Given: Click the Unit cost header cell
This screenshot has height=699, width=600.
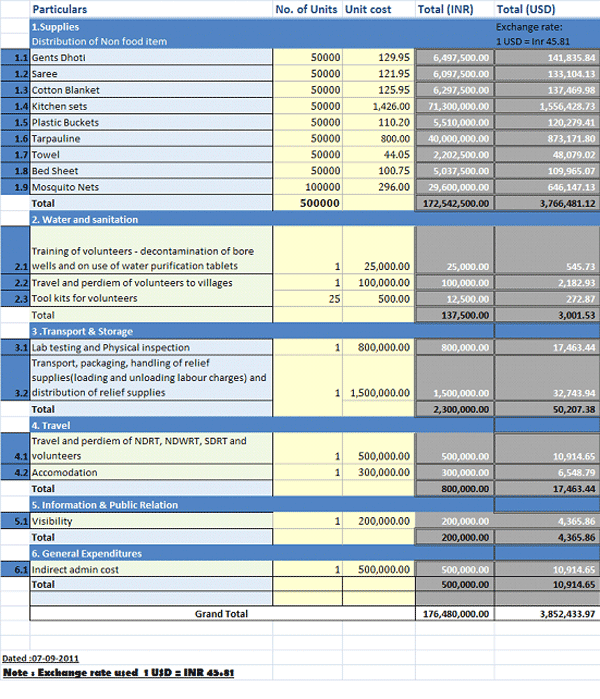Looking at the screenshot, I should 378,9.
